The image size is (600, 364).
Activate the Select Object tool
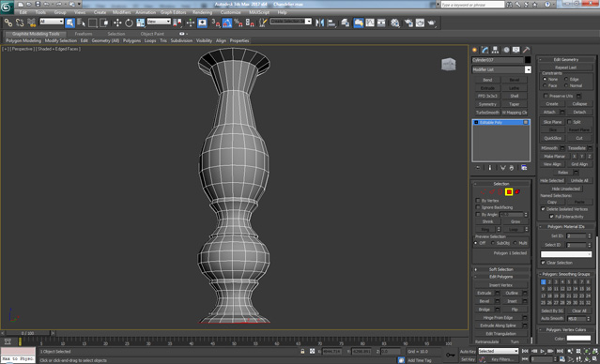(70, 23)
